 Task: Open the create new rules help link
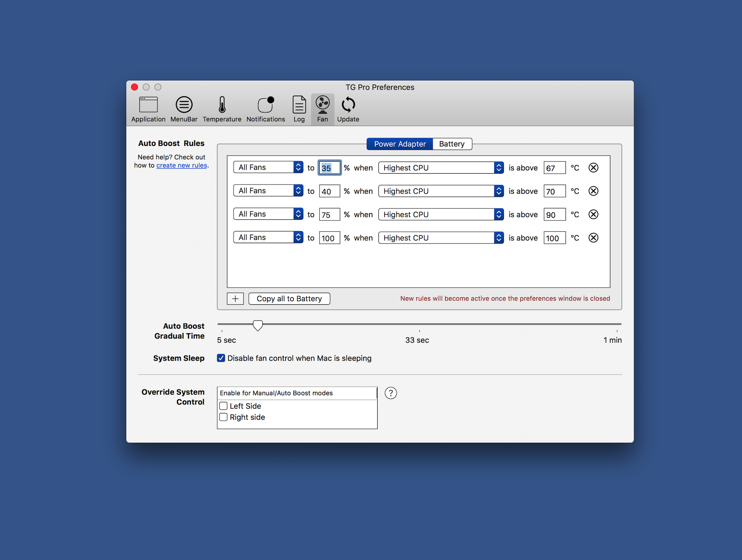point(182,165)
